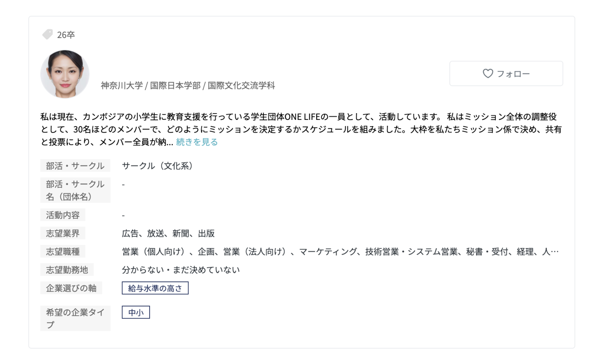
Task: Click the heart icon to follow
Action: pos(488,73)
